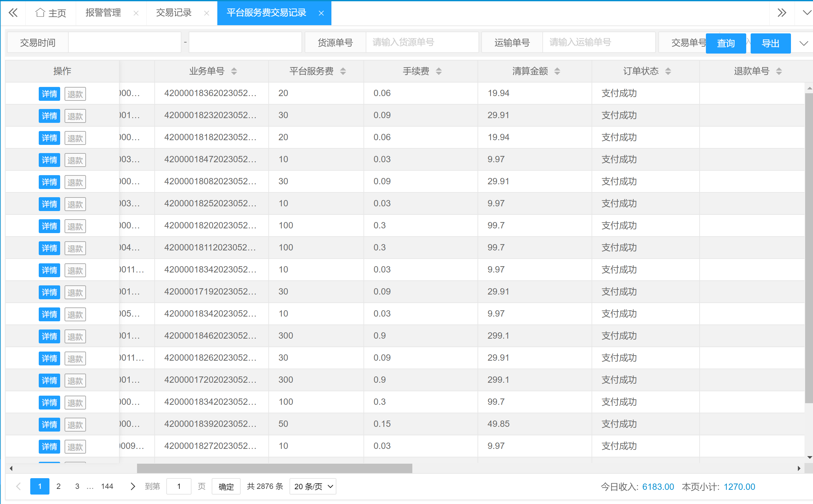Click 退款 for order 42000018392023052…
The width and height of the screenshot is (813, 504).
point(75,425)
